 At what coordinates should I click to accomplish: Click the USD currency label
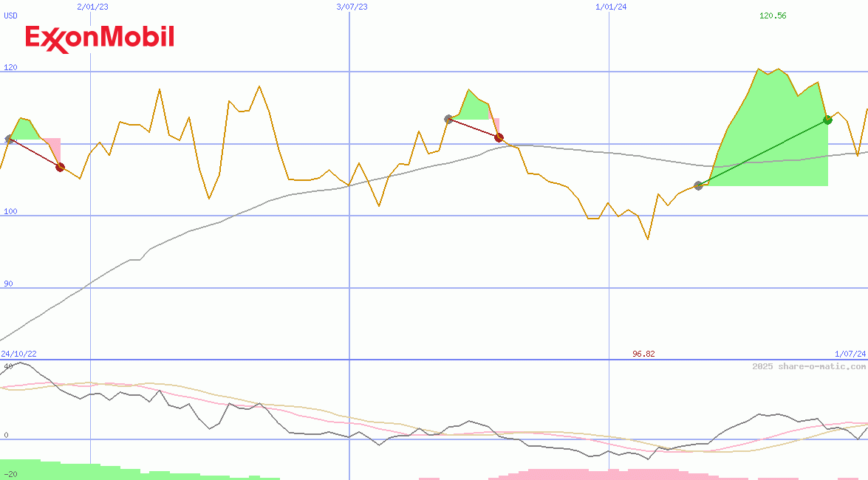(x=11, y=16)
